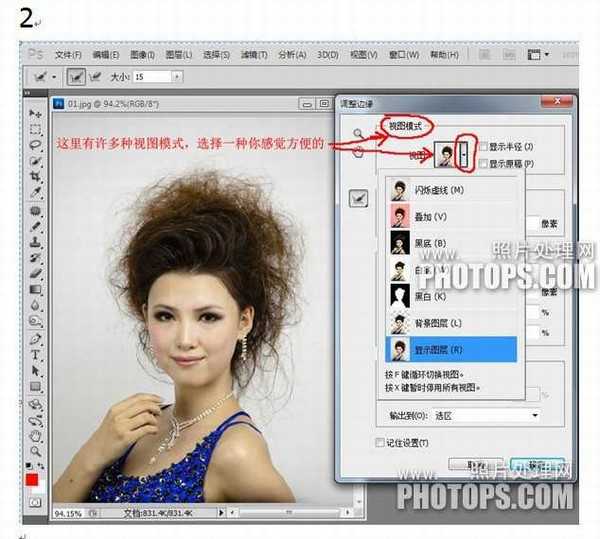Image resolution: width=600 pixels, height=539 pixels.
Task: Pick the Lasso tool
Action: coord(35,146)
